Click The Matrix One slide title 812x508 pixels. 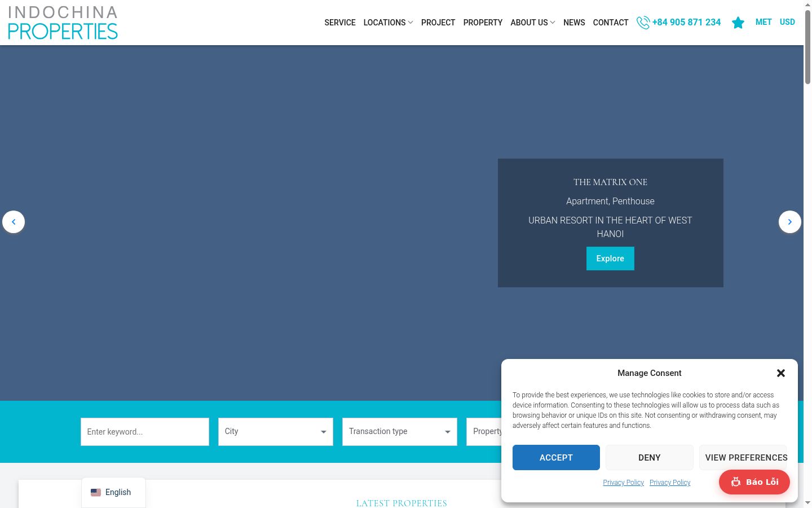click(x=610, y=182)
